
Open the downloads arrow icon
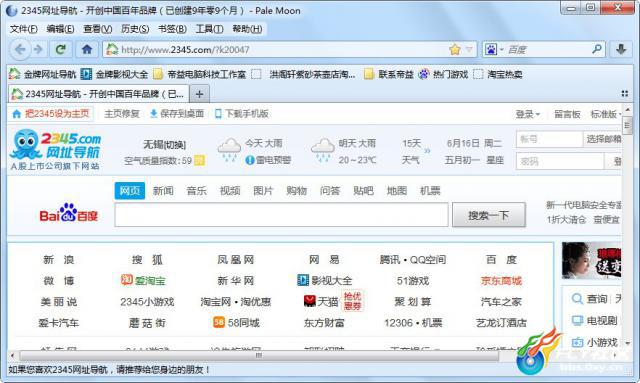click(x=621, y=49)
